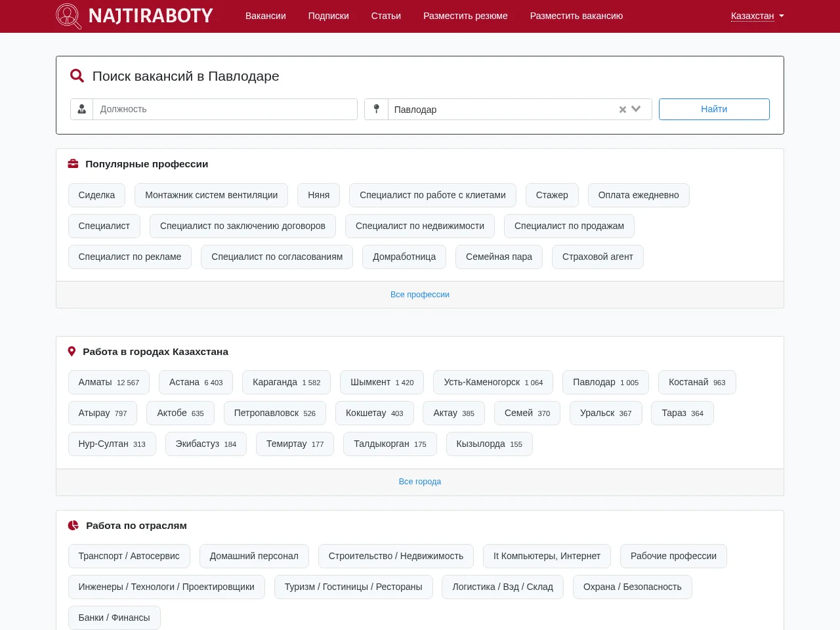The width and height of the screenshot is (840, 630).
Task: Clear the Павлодар city selection
Action: tap(623, 110)
